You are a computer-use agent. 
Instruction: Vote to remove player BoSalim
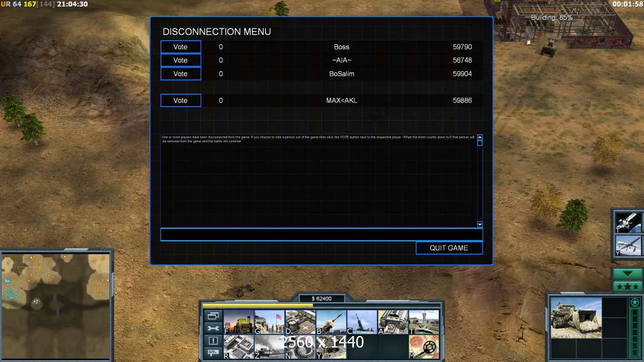(181, 74)
